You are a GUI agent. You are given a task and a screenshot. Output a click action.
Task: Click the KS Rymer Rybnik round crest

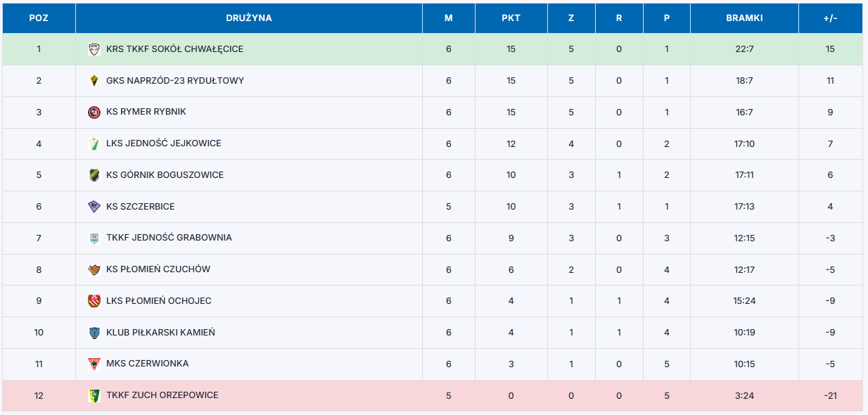click(94, 112)
